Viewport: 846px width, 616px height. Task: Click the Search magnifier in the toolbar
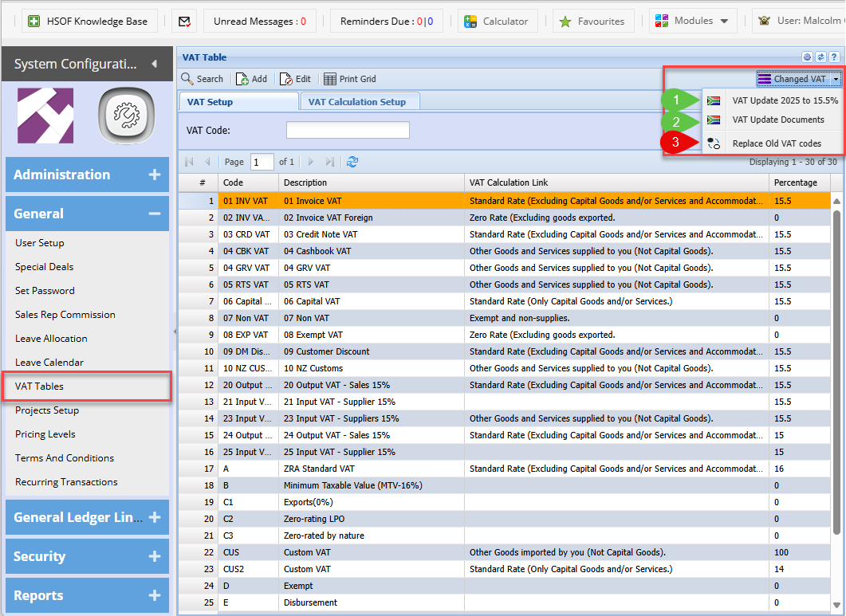(202, 79)
